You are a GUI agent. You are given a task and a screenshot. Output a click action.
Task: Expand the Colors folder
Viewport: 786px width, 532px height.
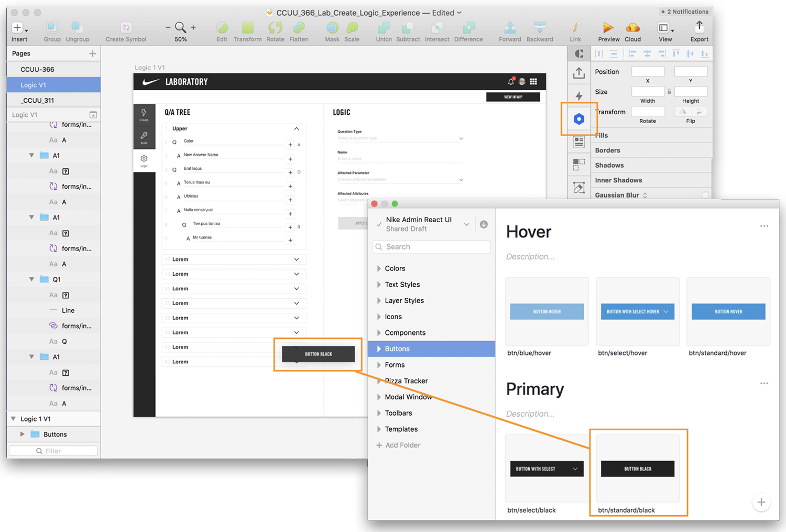click(x=379, y=268)
